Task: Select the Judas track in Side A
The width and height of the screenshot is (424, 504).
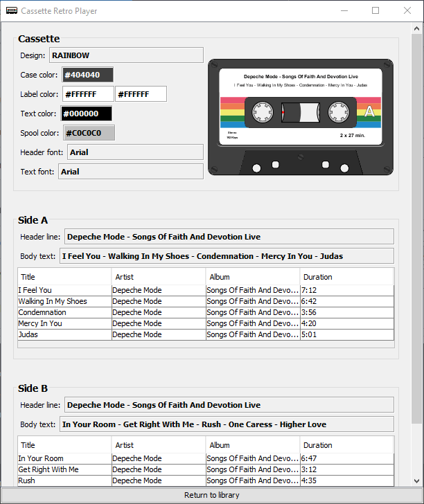Action: click(x=64, y=334)
